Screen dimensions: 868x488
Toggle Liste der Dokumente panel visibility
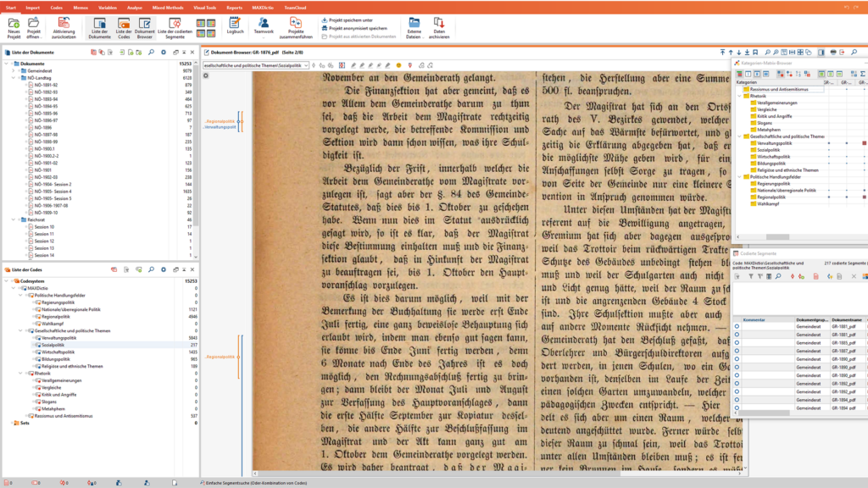pyautogui.click(x=100, y=24)
